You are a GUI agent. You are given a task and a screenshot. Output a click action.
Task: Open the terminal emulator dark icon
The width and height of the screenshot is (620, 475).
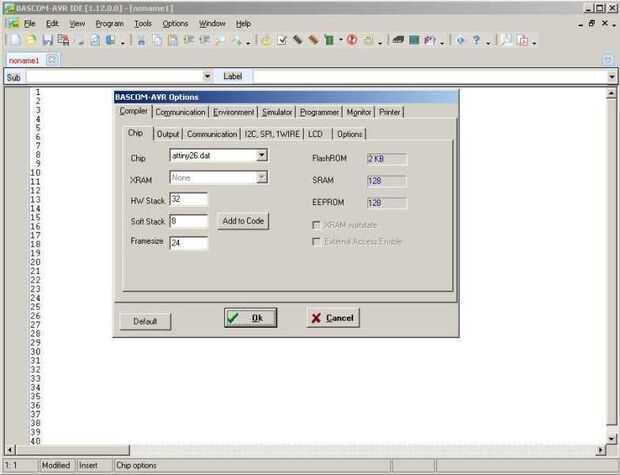coord(398,40)
